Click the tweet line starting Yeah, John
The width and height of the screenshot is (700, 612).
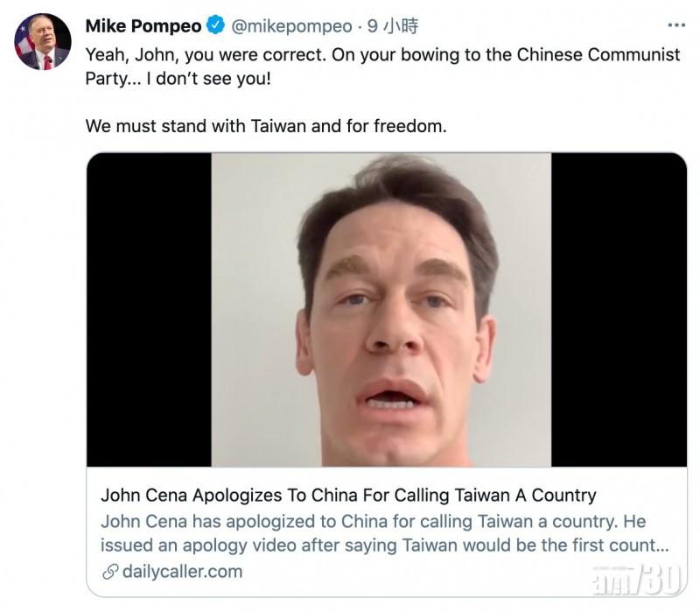click(x=382, y=54)
